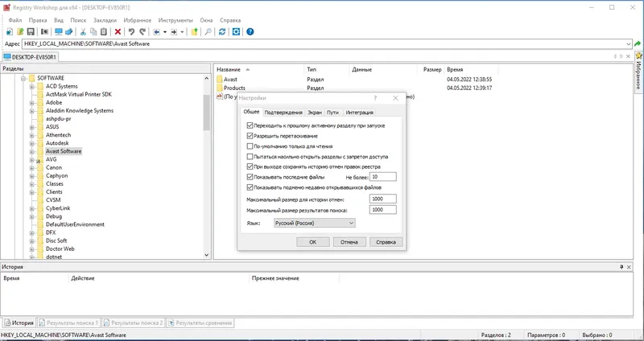Image resolution: width=644 pixels, height=341 pixels.
Task: Close the История panel with its X
Action: pos(629,267)
